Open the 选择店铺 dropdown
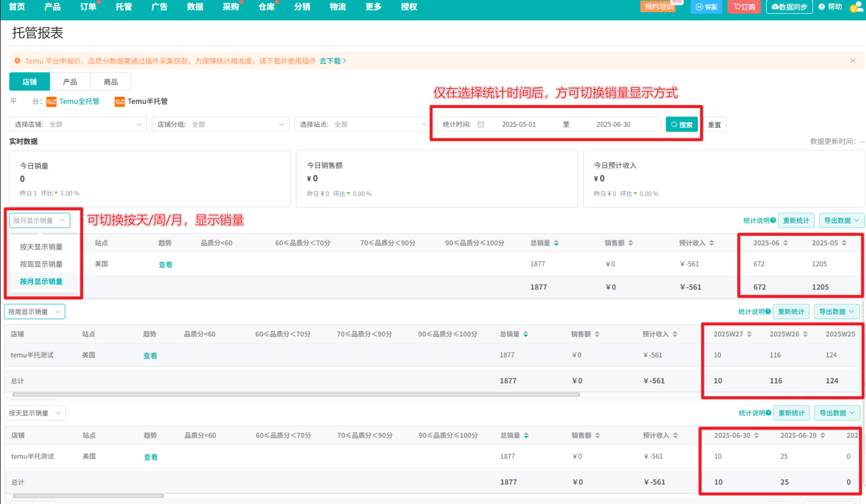The width and height of the screenshot is (866, 504). pos(78,124)
